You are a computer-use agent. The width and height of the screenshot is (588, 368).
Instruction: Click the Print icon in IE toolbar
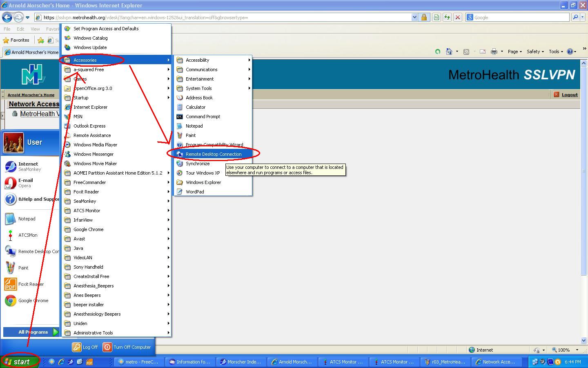494,52
